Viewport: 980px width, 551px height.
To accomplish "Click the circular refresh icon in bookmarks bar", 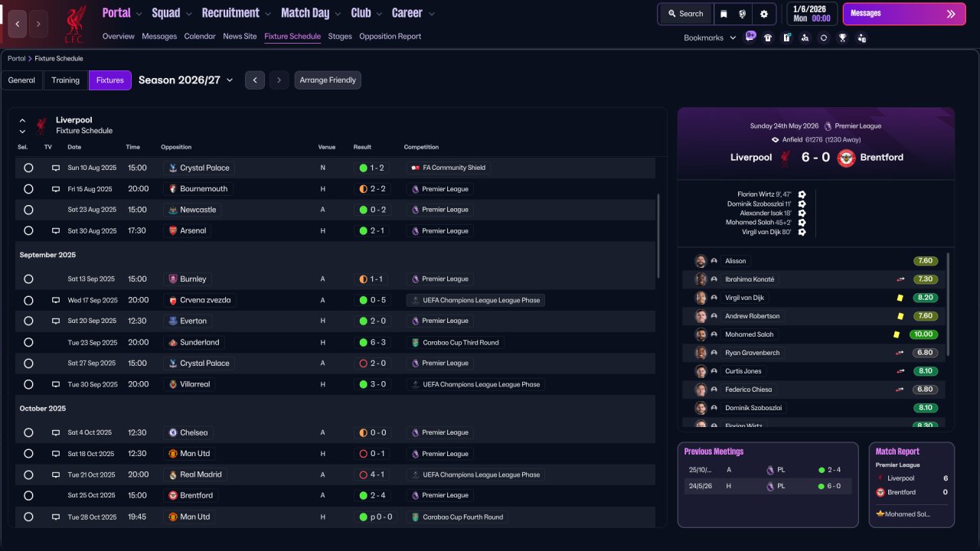I will (x=824, y=37).
